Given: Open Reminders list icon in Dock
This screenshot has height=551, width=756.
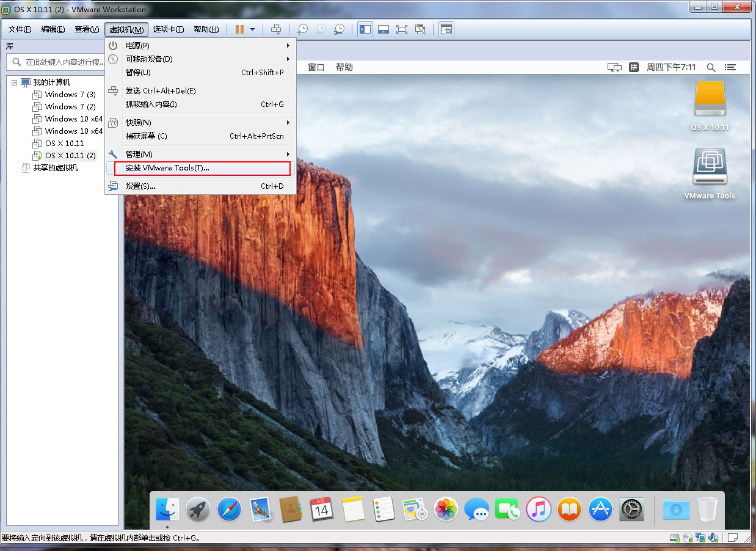Looking at the screenshot, I should pyautogui.click(x=384, y=509).
